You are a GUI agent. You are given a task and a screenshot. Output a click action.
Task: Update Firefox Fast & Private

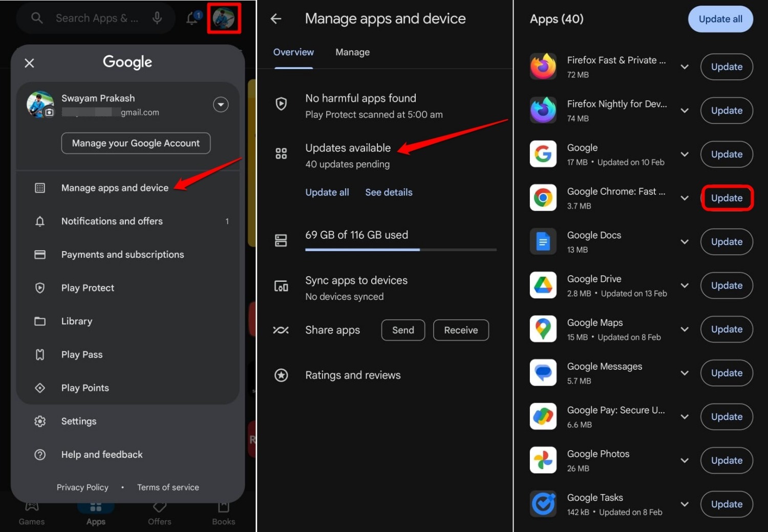(727, 66)
